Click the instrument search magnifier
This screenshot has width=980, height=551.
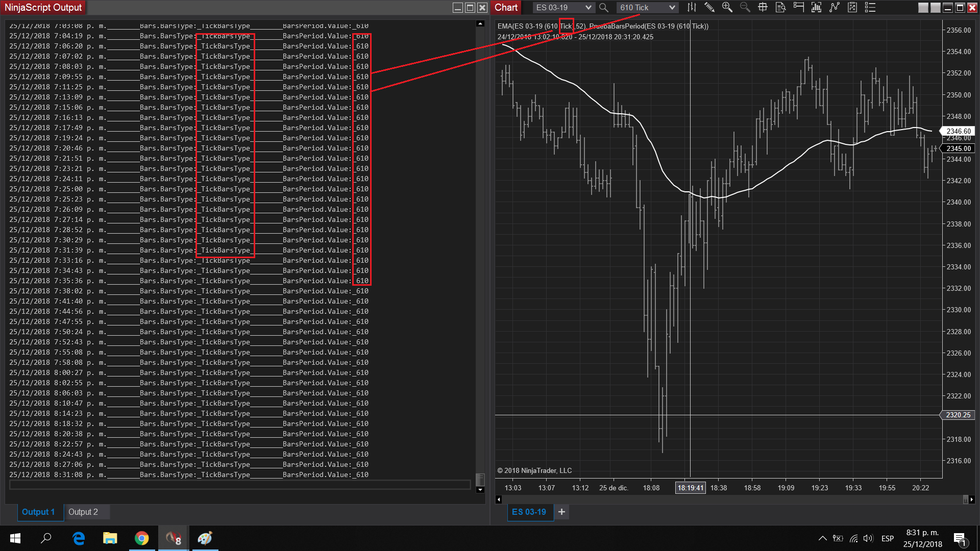click(603, 8)
